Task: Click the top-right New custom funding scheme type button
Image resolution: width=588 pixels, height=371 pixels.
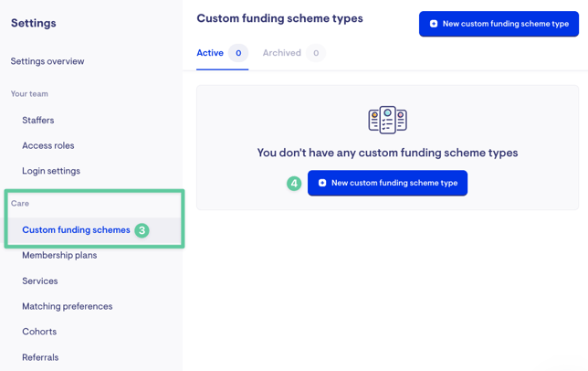Action: click(499, 24)
